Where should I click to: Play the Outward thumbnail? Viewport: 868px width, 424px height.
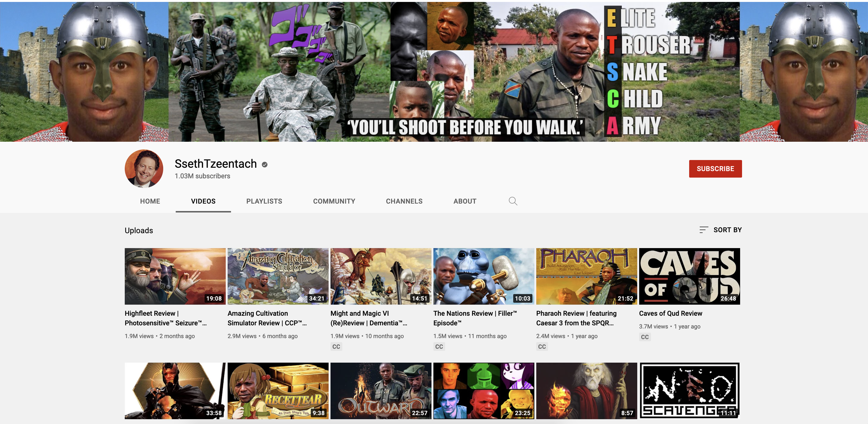coord(381,391)
